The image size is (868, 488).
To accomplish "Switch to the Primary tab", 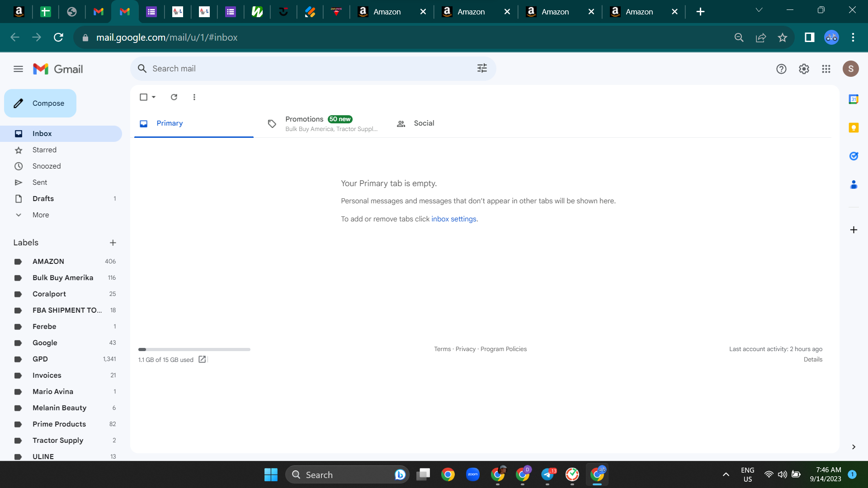I will click(194, 123).
